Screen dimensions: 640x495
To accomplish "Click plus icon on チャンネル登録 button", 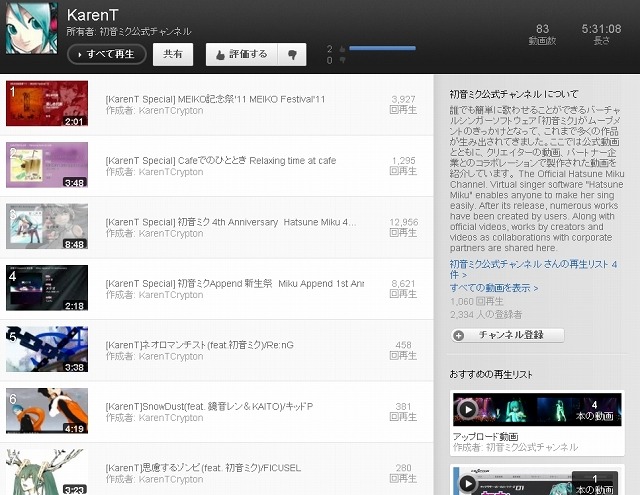I will tap(459, 335).
